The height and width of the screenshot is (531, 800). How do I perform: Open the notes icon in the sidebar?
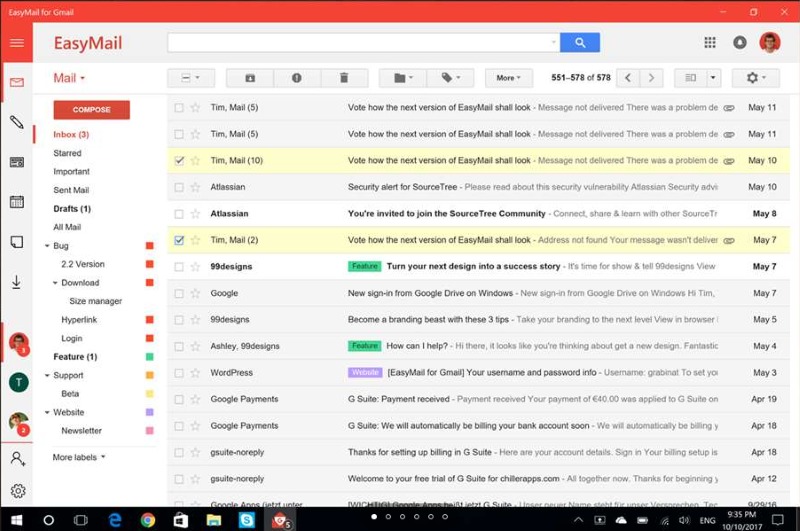click(16, 242)
